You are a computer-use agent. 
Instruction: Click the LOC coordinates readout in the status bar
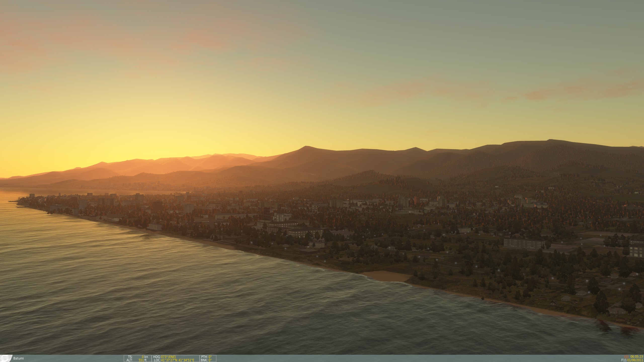(x=174, y=360)
